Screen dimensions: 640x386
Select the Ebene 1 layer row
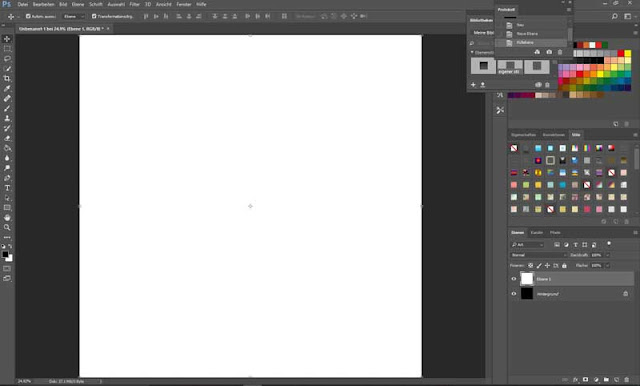(x=571, y=279)
